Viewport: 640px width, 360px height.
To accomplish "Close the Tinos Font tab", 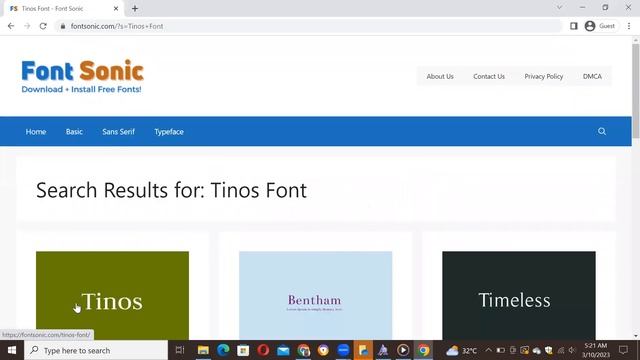I will coord(116,8).
